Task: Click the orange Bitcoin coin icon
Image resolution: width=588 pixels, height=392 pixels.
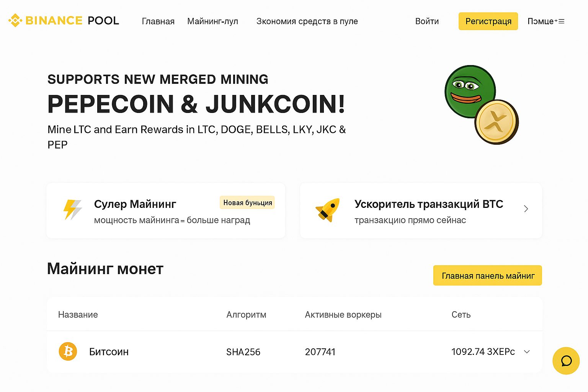Action: [x=68, y=351]
